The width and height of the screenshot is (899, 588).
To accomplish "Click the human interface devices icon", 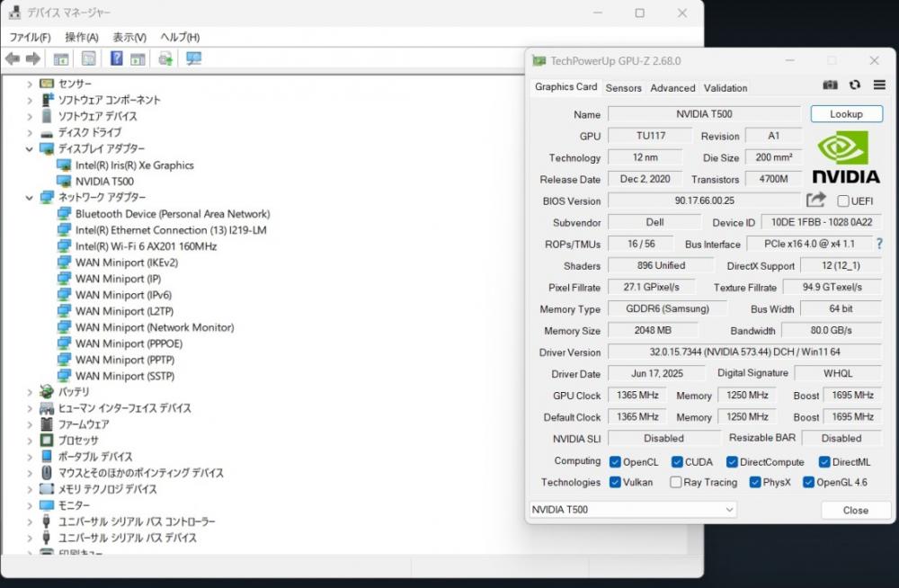I will coord(47,408).
